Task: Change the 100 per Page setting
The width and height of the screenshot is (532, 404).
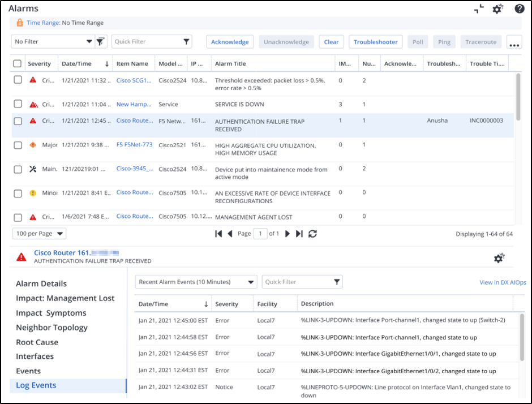Action: (x=38, y=233)
